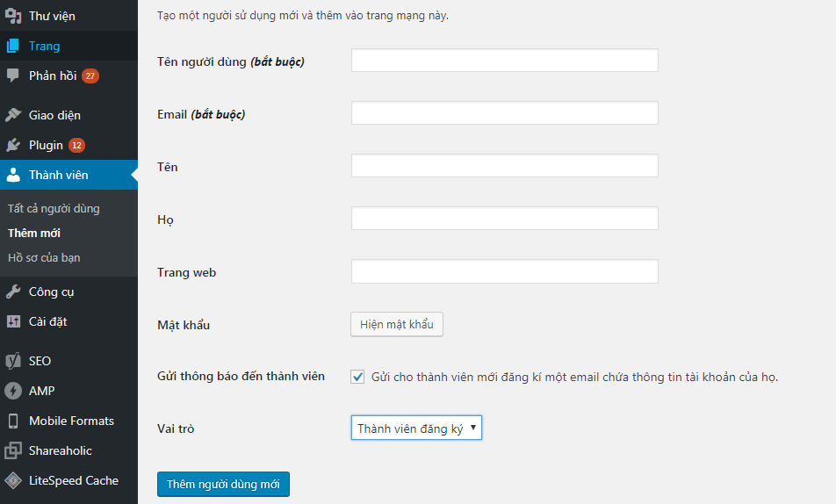Open Phản hồi comments bubble icon
The image size is (836, 504).
pos(13,76)
